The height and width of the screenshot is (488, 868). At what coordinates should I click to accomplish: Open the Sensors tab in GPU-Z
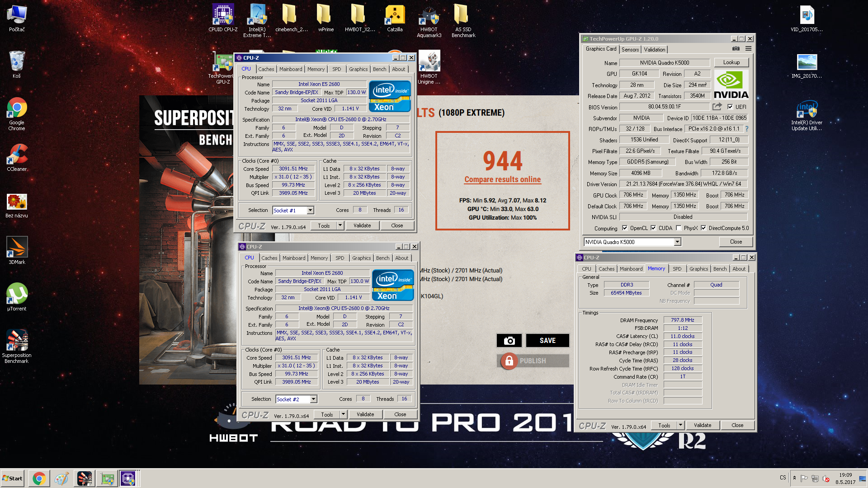(x=630, y=50)
